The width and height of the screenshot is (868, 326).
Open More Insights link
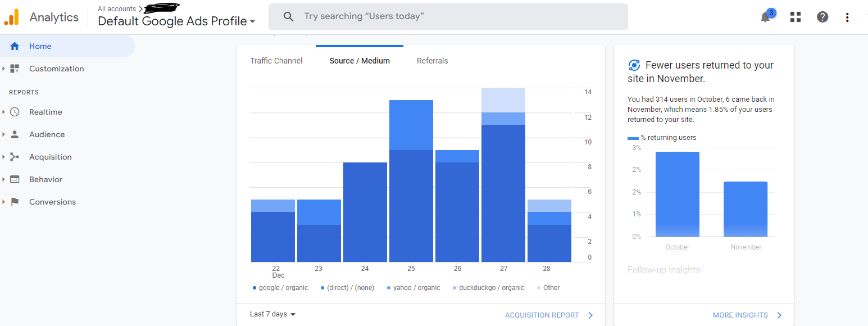[740, 315]
